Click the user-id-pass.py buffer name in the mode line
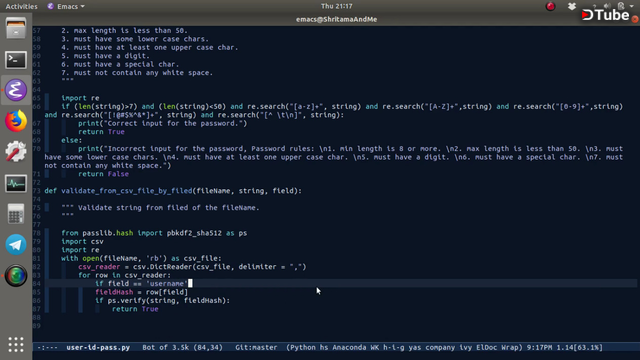The width and height of the screenshot is (640, 360). (98, 347)
